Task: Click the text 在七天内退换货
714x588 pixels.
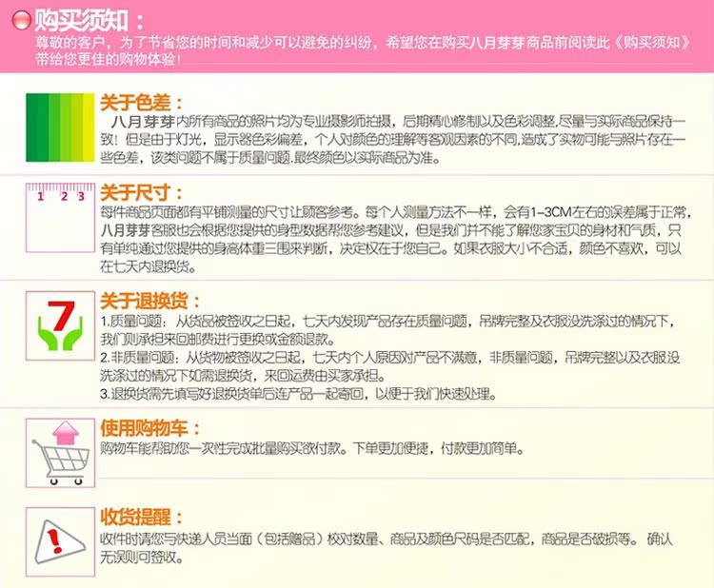Action: 149,267
